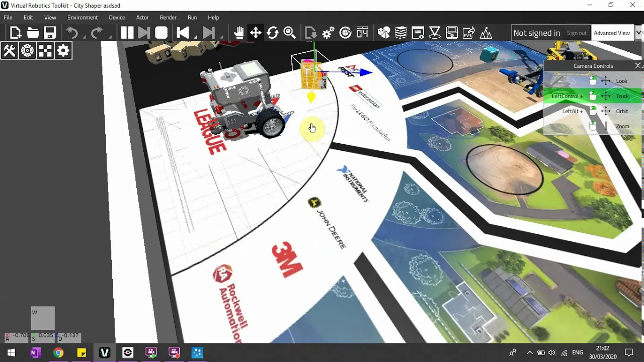The image size is (644, 362).
Task: Open the window-with-eye view panel icon
Action: (x=418, y=33)
